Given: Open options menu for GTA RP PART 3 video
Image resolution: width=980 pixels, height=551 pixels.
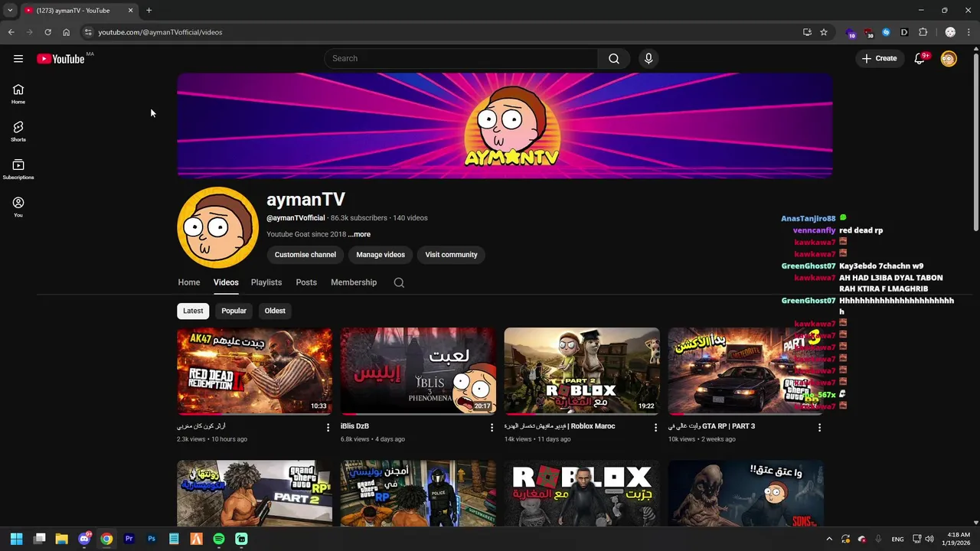Looking at the screenshot, I should 819,428.
